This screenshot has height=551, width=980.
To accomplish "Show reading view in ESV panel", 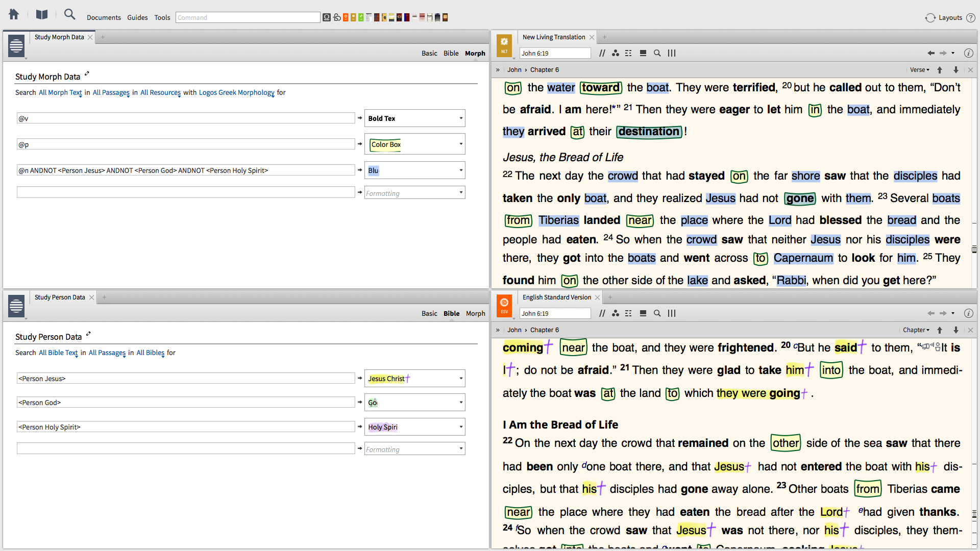I will [x=643, y=313].
